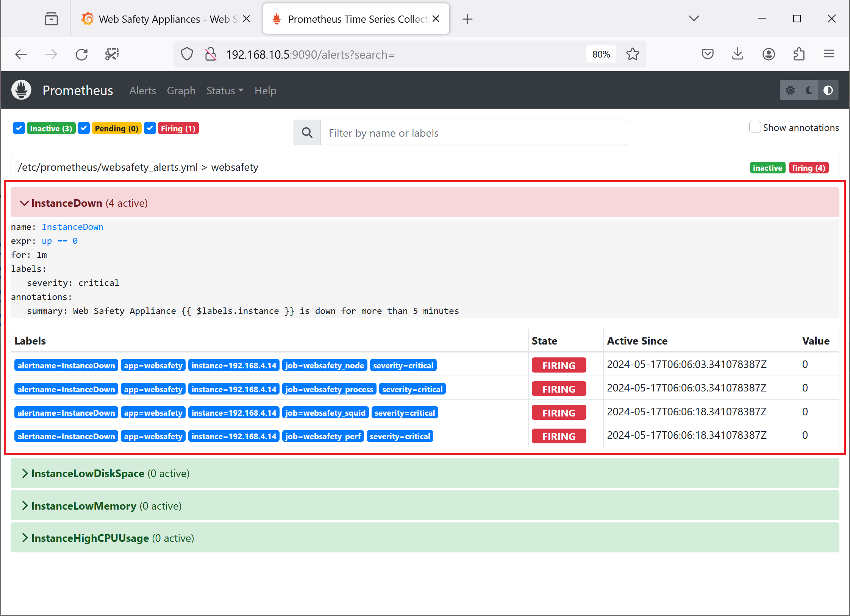Click the browser forward arrow
The image size is (850, 616).
pyautogui.click(x=51, y=55)
